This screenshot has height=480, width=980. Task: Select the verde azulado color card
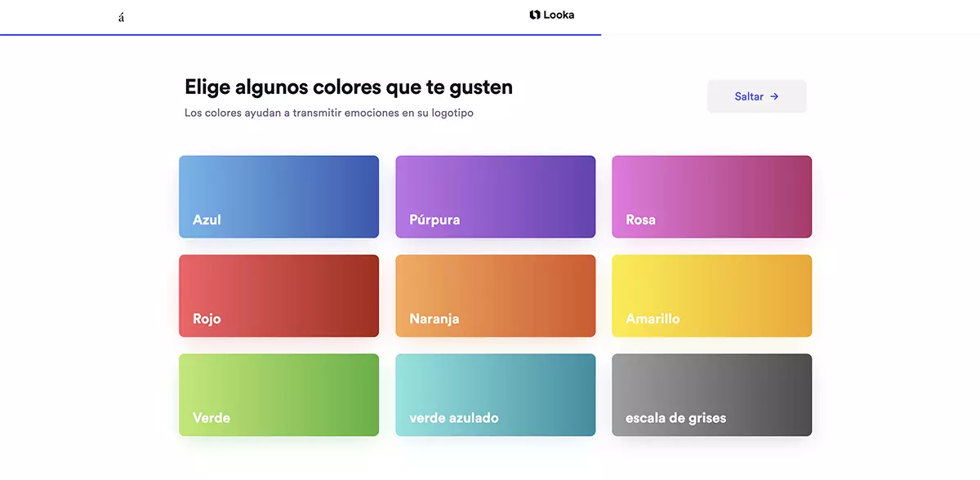(495, 394)
